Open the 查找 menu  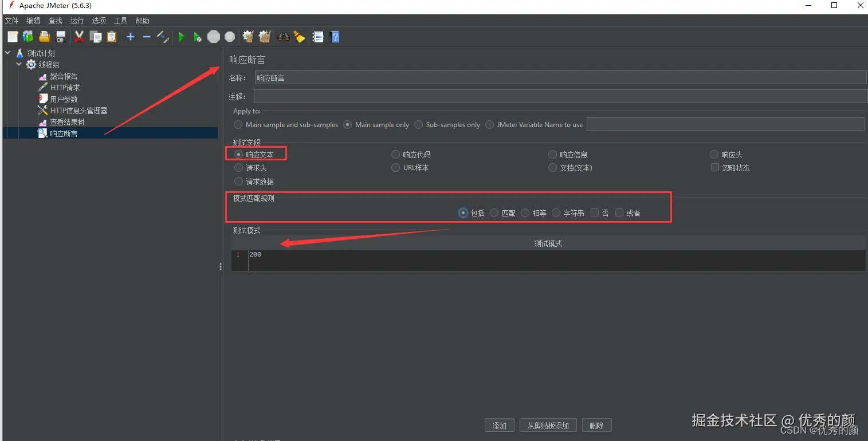55,21
